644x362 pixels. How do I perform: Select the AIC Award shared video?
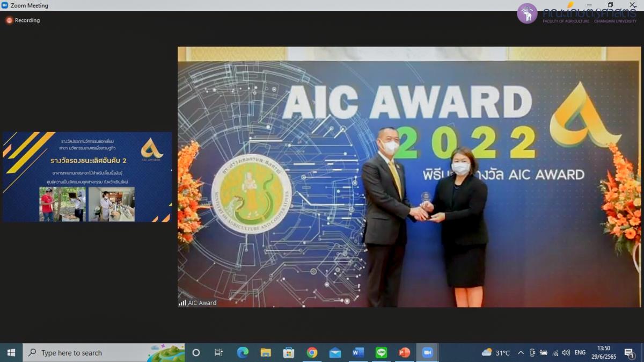coord(409,177)
